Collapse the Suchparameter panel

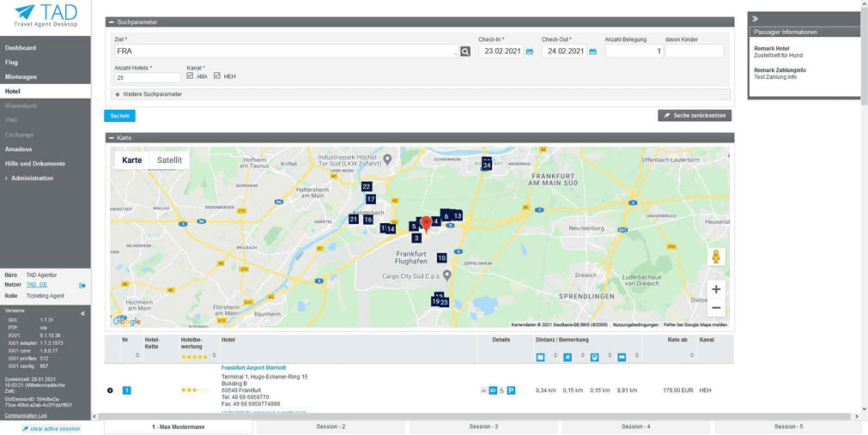click(111, 22)
